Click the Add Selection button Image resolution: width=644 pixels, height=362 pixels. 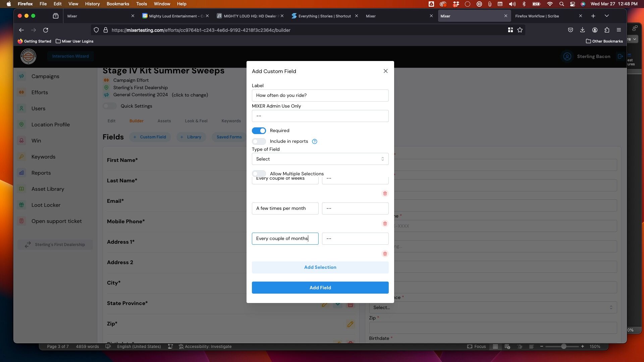(320, 267)
